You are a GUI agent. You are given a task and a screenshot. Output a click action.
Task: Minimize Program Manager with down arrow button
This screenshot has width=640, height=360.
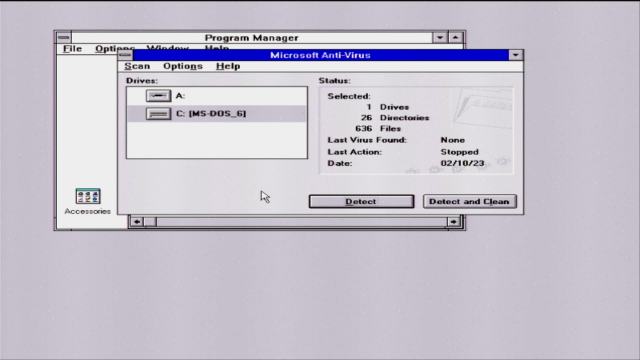(x=440, y=38)
